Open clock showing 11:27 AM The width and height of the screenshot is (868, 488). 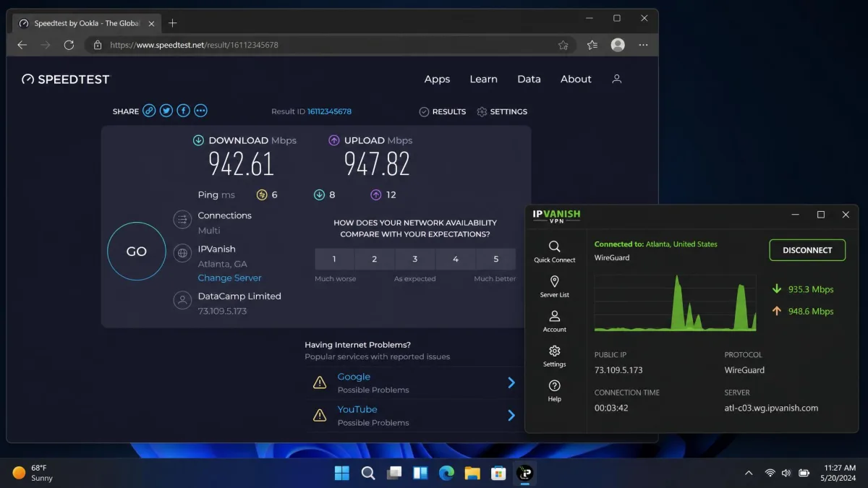pyautogui.click(x=839, y=473)
